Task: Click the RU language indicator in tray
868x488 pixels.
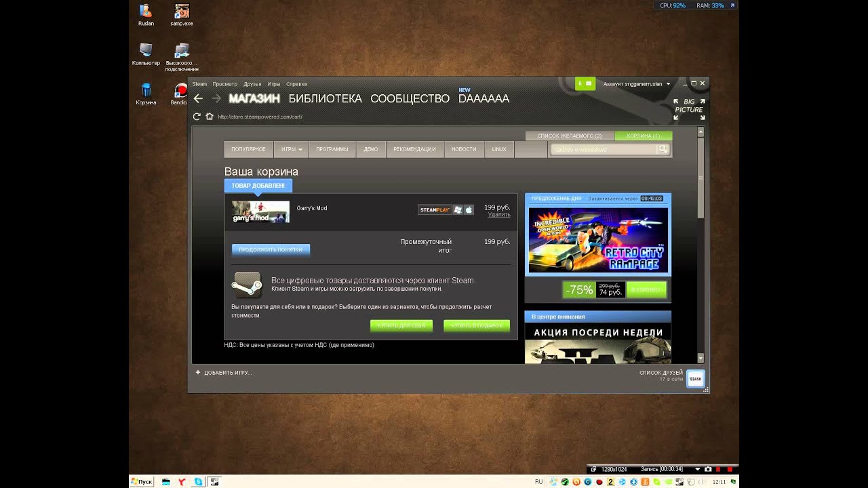Action: [x=539, y=482]
